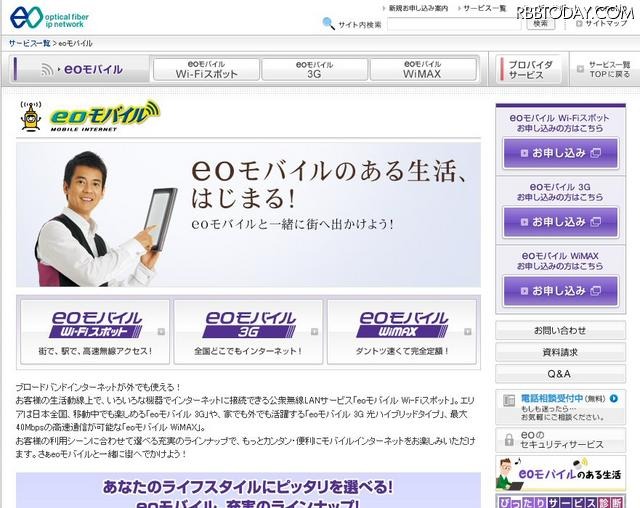Click the magnifier icon beside サイト内検索

click(328, 23)
